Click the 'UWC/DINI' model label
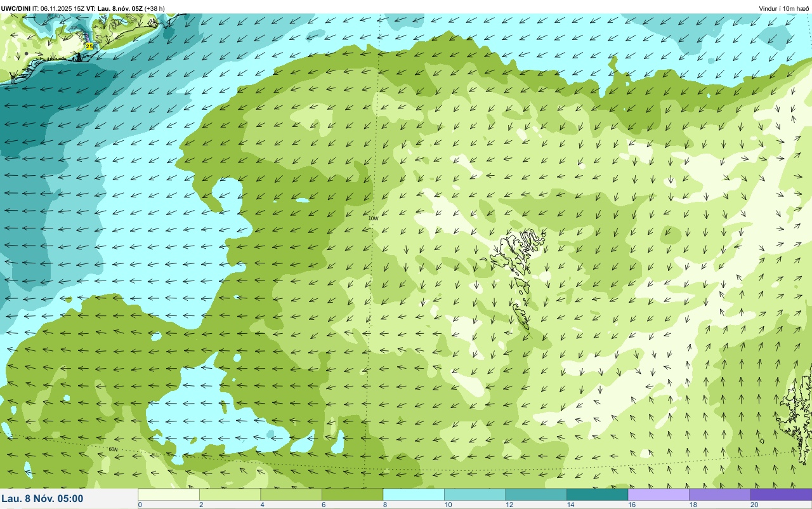 [16, 8]
